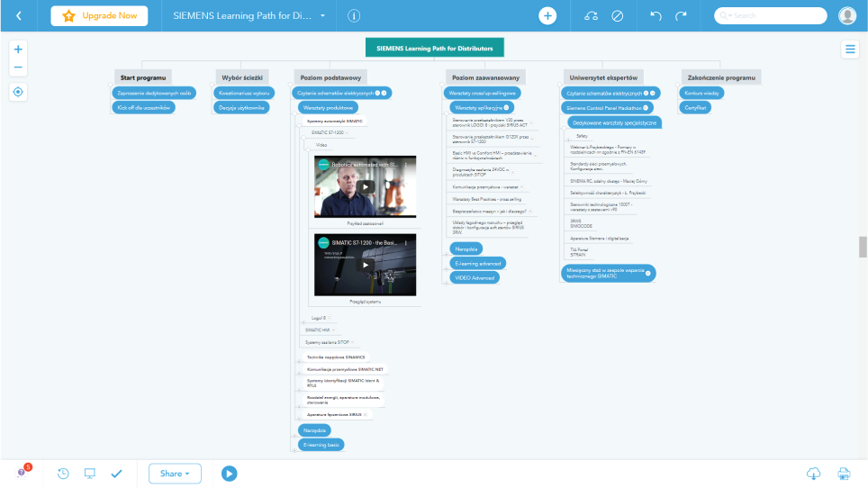This screenshot has width=868, height=488.
Task: Select Narzędzia node under Poziom zaawansowany
Action: coord(466,249)
